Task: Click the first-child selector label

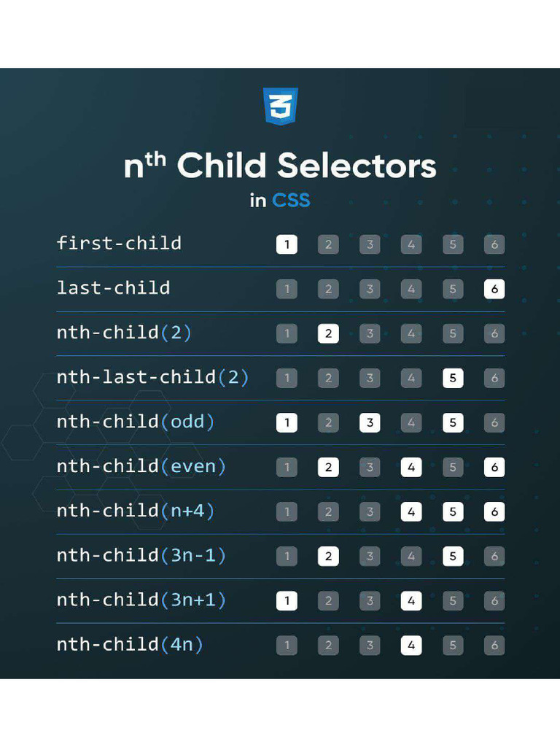Action: coord(119,243)
